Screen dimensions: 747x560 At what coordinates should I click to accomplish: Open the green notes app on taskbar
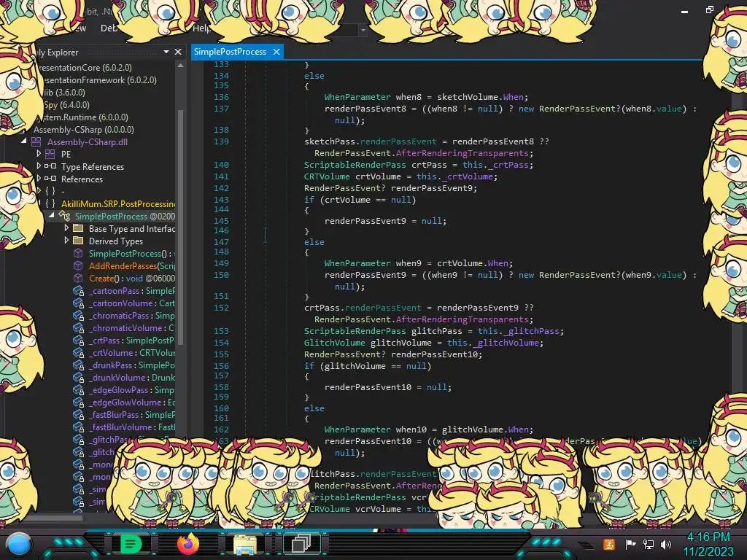pyautogui.click(x=131, y=544)
